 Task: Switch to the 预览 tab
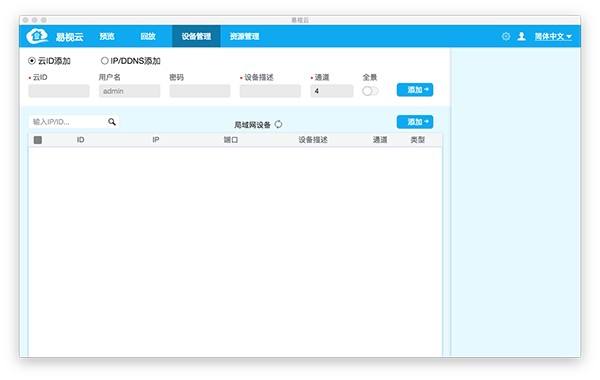coord(107,36)
